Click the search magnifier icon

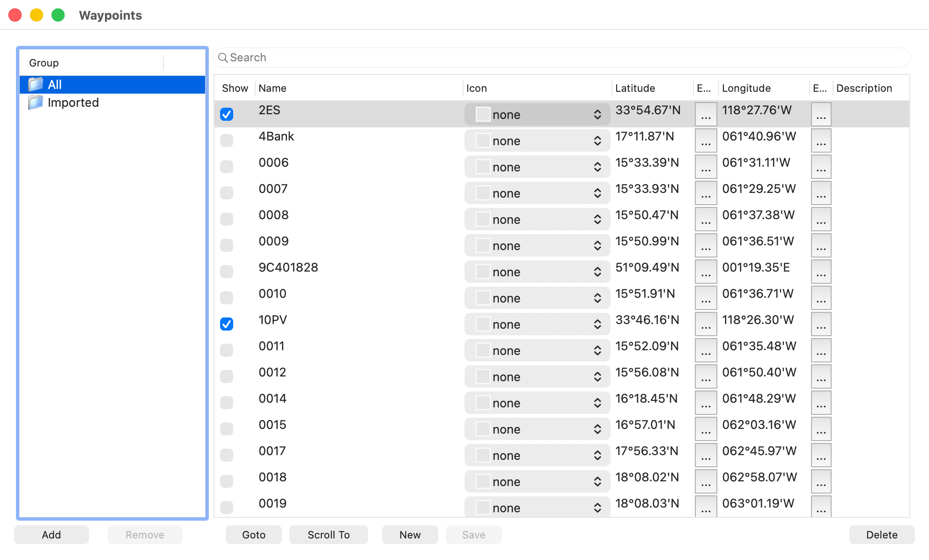223,58
